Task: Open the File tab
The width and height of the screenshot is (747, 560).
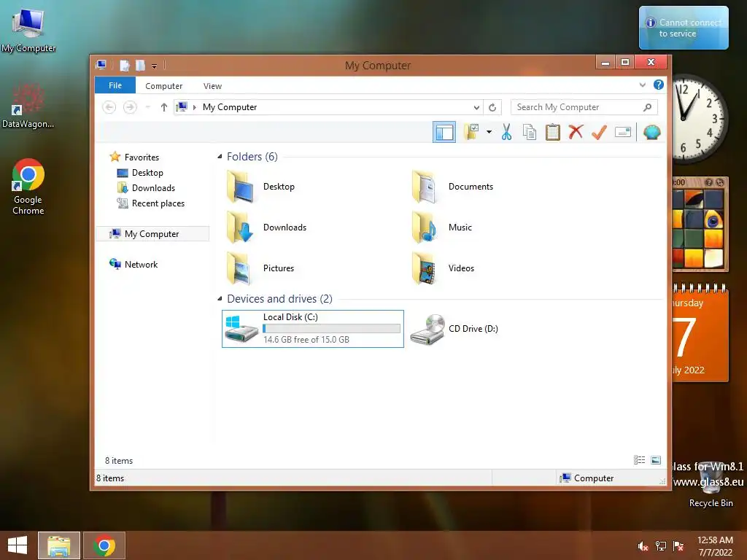Action: coord(115,85)
